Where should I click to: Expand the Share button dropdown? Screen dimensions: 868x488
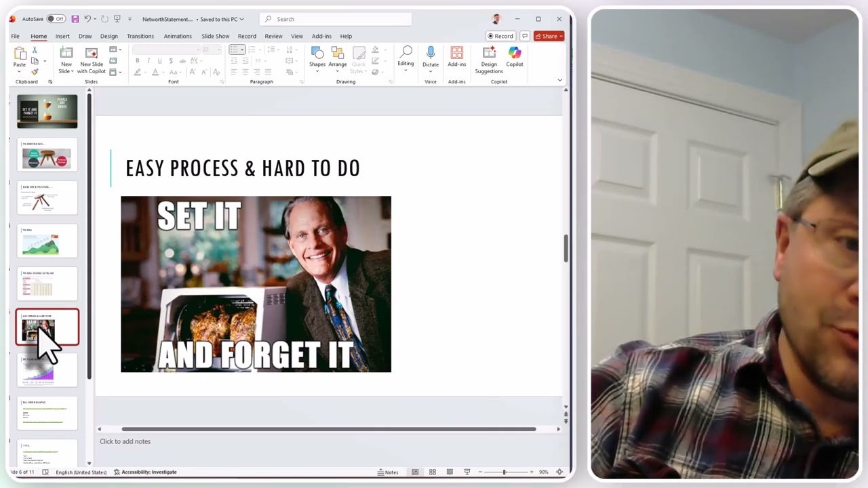tap(561, 36)
